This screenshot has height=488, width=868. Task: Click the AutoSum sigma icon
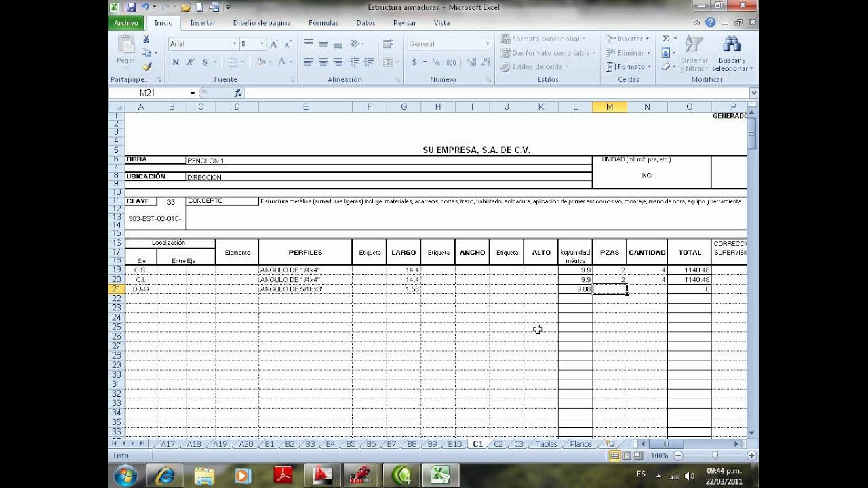(x=666, y=39)
